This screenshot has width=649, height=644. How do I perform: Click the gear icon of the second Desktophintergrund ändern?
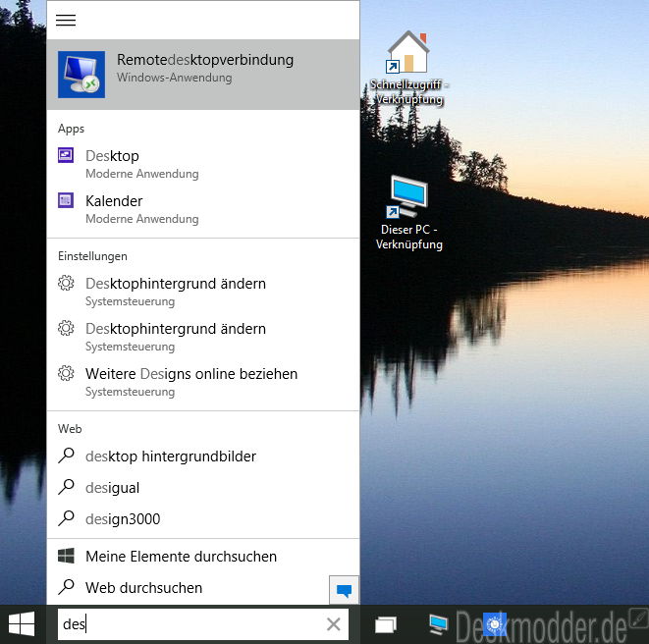pos(66,329)
